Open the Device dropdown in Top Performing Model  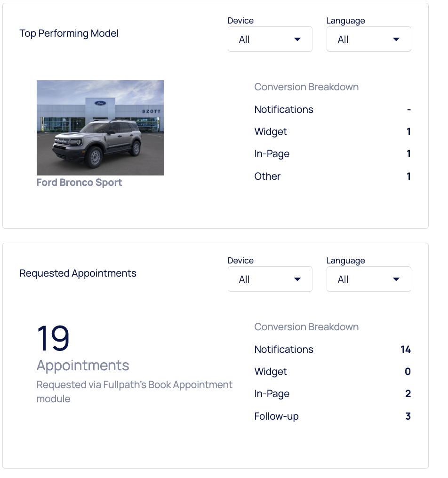pos(270,39)
